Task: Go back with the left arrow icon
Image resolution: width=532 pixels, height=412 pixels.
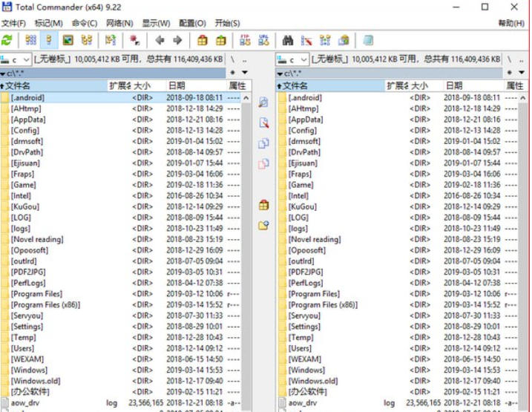Action: tap(160, 40)
